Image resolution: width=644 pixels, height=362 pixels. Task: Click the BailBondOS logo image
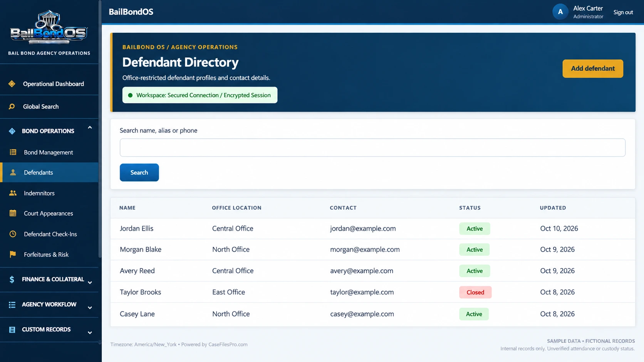(x=49, y=27)
